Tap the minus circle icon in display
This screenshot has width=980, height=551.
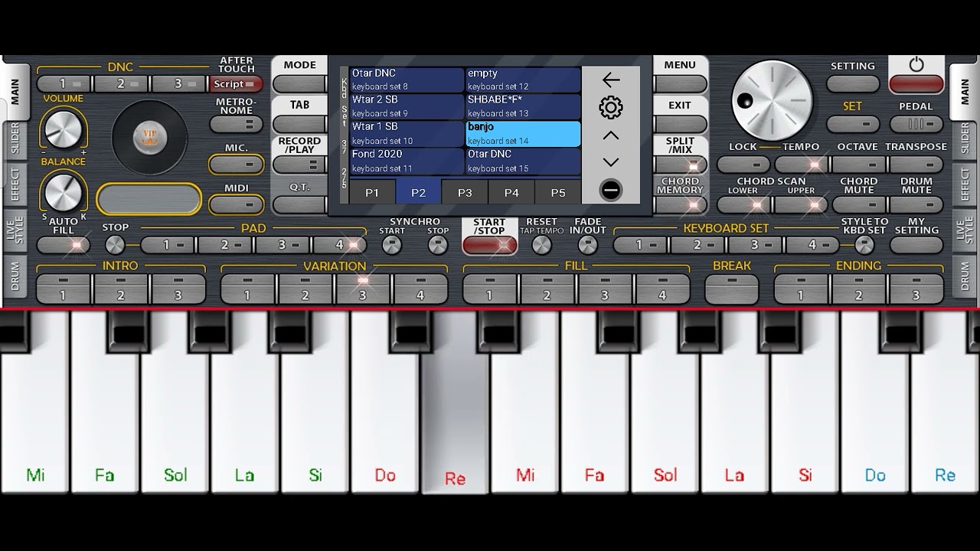click(611, 190)
